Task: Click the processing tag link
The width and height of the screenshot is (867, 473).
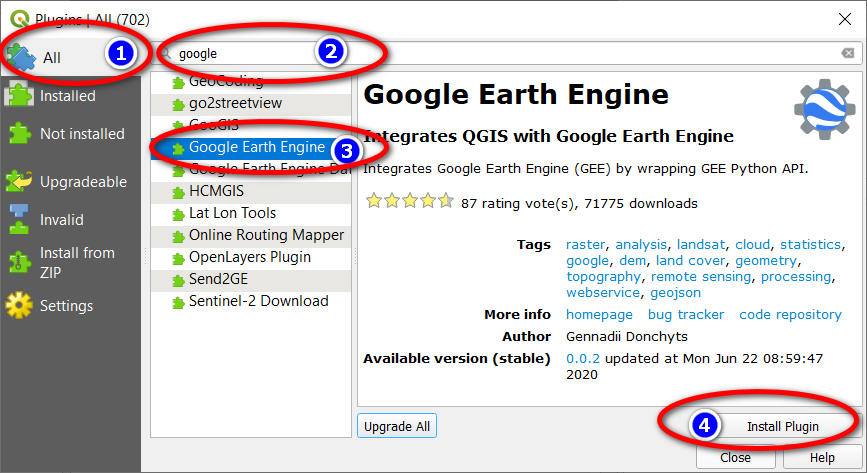Action: 796,277
